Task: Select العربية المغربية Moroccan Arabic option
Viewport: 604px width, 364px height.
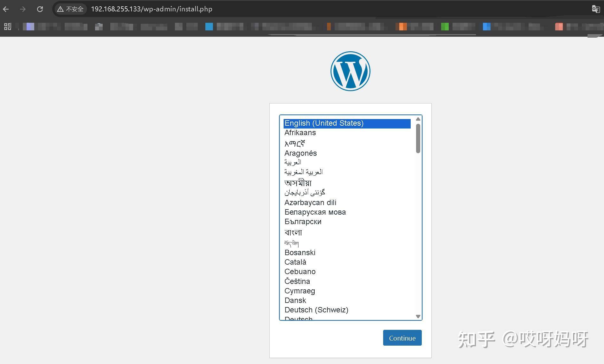Action: click(347, 172)
